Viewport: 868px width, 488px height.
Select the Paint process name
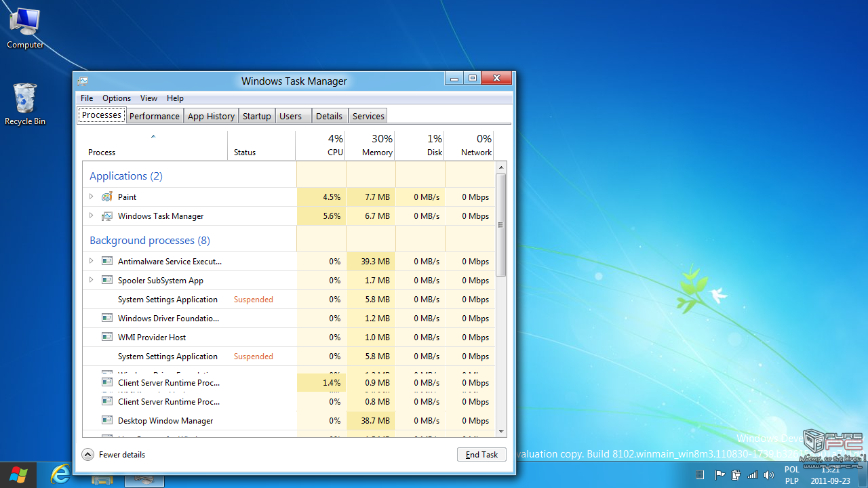click(127, 197)
